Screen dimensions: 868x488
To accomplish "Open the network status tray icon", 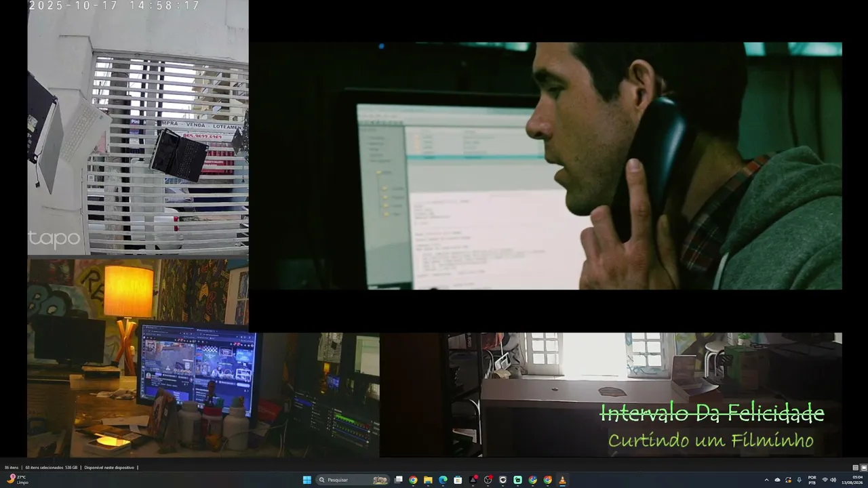I will pos(825,480).
